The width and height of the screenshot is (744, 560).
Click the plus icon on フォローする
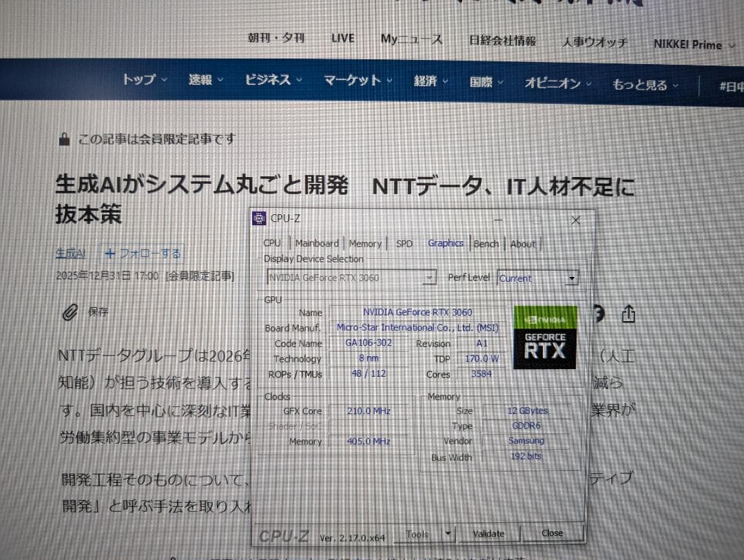[110, 253]
